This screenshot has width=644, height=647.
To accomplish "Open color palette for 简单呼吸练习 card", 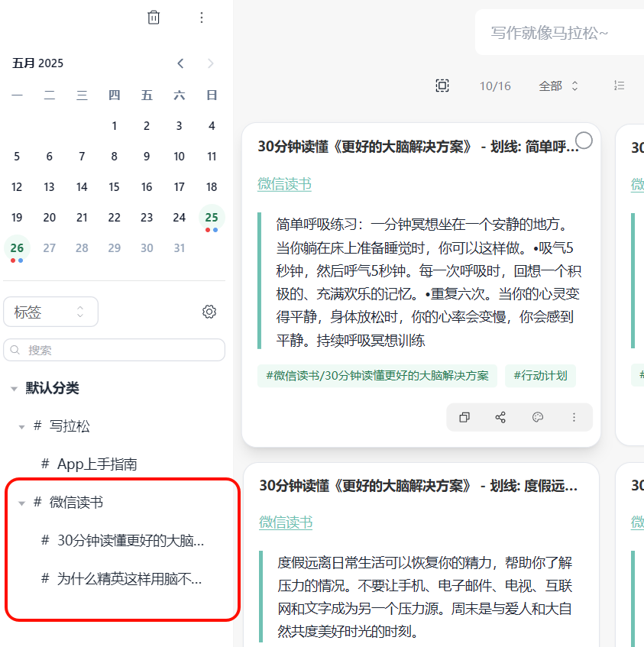I will [538, 417].
